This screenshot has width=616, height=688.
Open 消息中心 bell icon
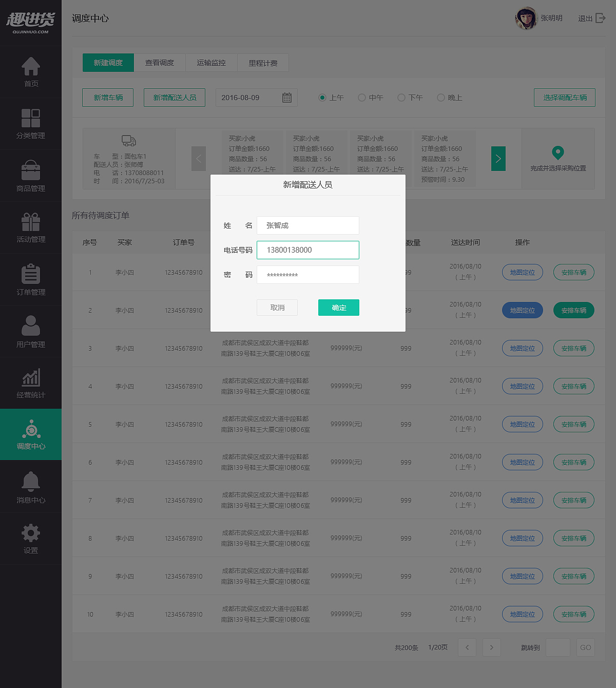31,482
